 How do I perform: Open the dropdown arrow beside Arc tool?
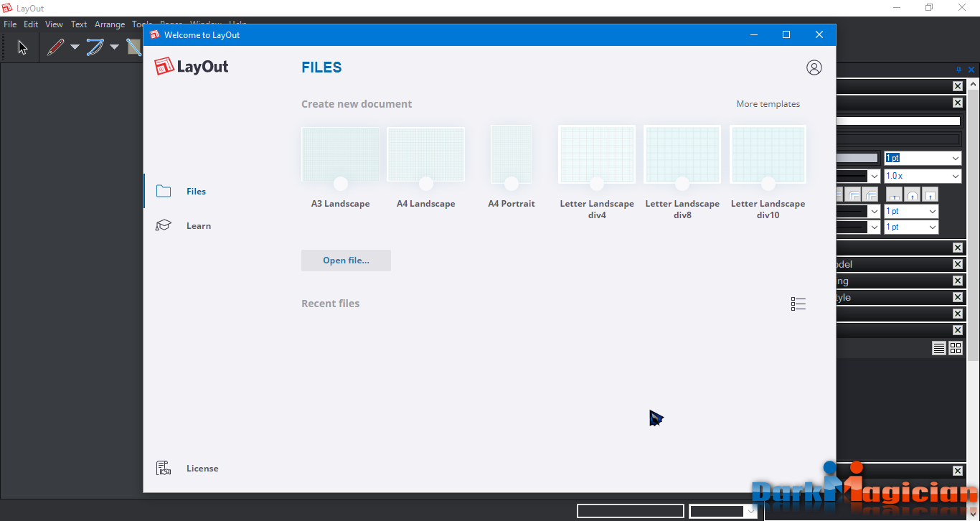pyautogui.click(x=114, y=47)
